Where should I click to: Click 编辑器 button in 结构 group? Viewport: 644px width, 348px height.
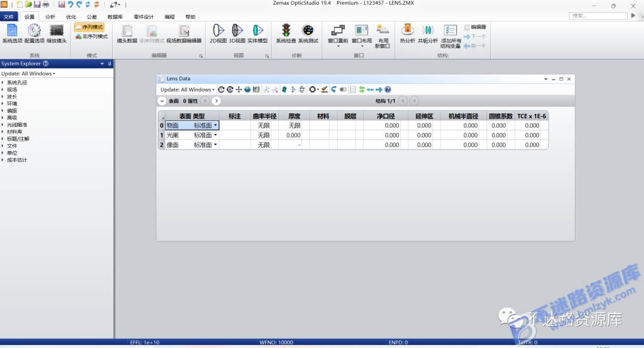tap(475, 27)
